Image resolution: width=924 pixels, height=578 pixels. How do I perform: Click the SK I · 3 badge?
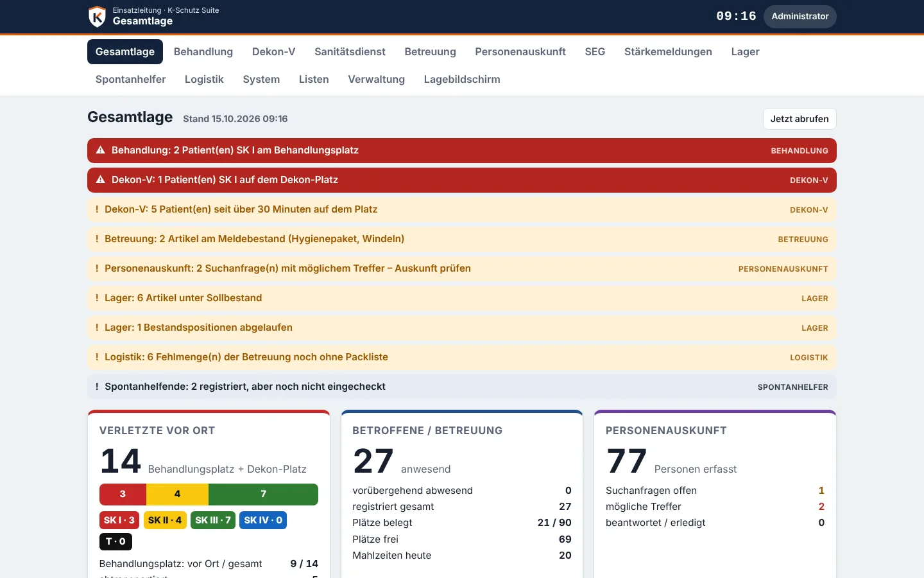(119, 520)
